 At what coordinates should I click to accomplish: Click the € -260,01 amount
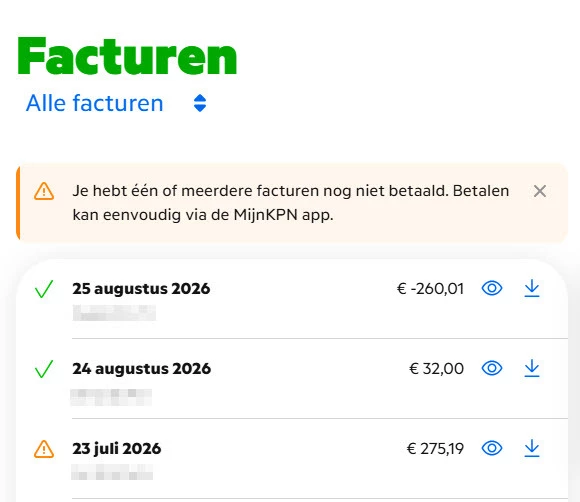pos(430,289)
